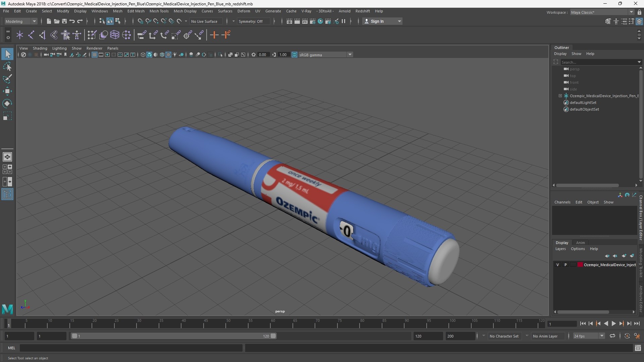Toggle Textured display checker icon
Image resolution: width=644 pixels, height=362 pixels.
coord(168,55)
